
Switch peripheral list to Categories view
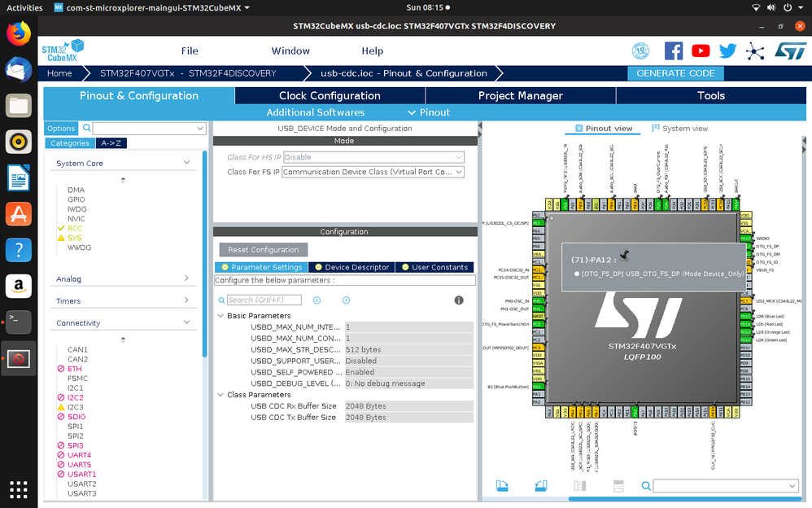70,143
